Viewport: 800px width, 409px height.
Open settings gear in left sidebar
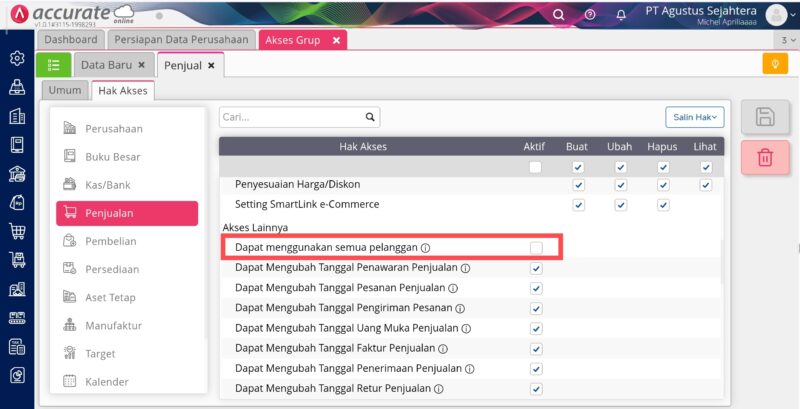click(x=17, y=58)
